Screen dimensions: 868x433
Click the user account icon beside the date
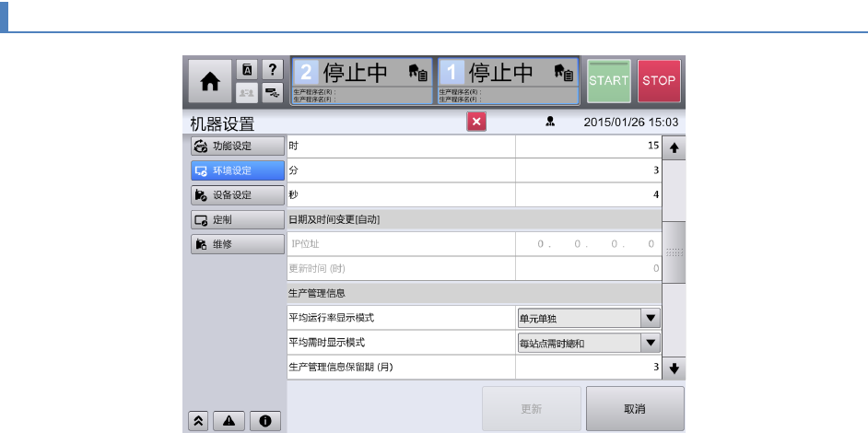(550, 122)
